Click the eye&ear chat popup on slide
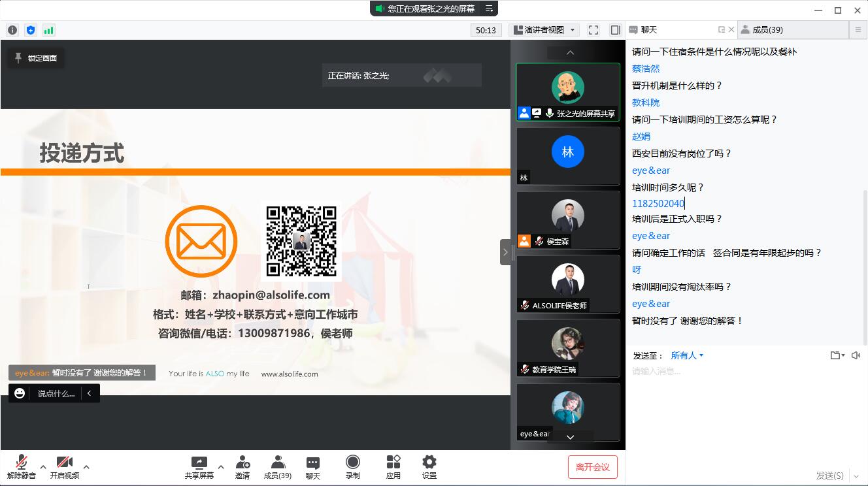The height and width of the screenshot is (486, 868). pyautogui.click(x=82, y=373)
